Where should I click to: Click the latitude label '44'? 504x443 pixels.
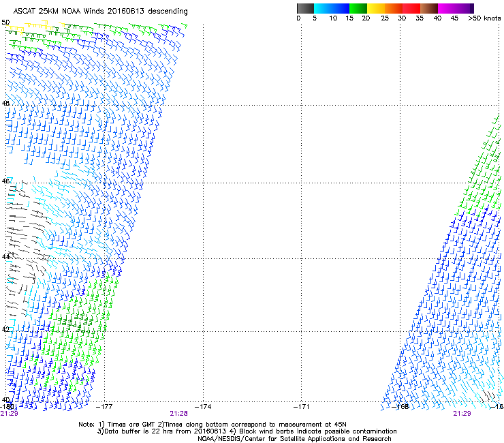(x=5, y=256)
